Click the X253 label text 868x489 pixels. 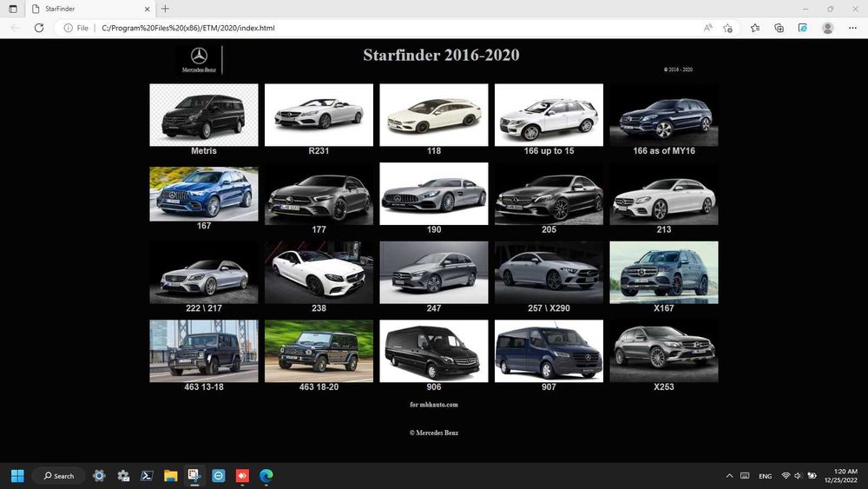coord(664,387)
